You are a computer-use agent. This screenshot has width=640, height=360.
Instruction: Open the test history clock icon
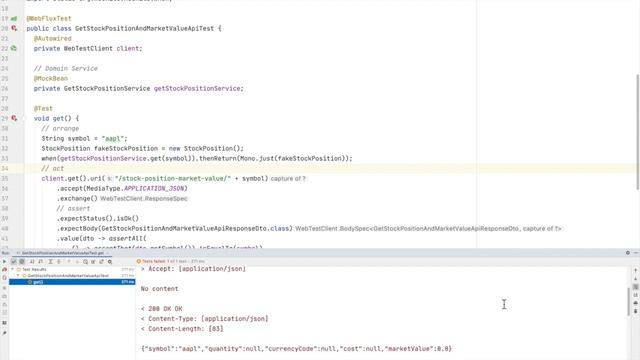point(85,262)
